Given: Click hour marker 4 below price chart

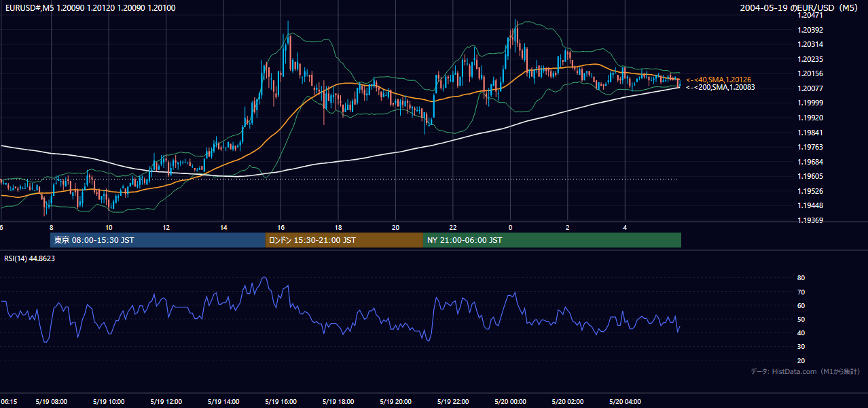Looking at the screenshot, I should (x=625, y=227).
